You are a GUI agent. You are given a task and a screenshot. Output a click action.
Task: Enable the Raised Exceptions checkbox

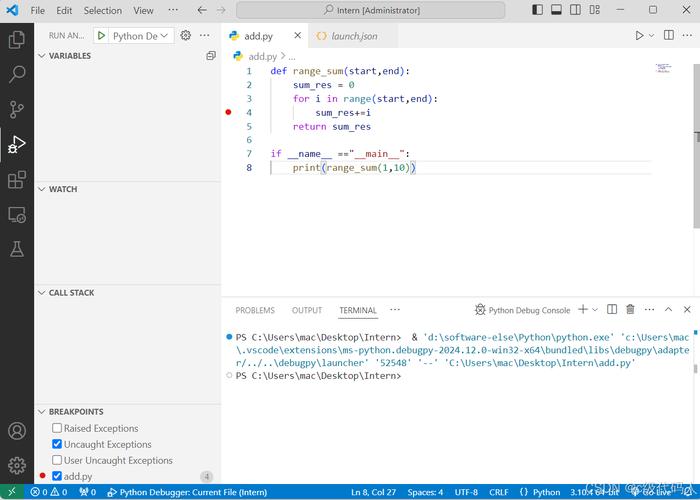click(57, 428)
